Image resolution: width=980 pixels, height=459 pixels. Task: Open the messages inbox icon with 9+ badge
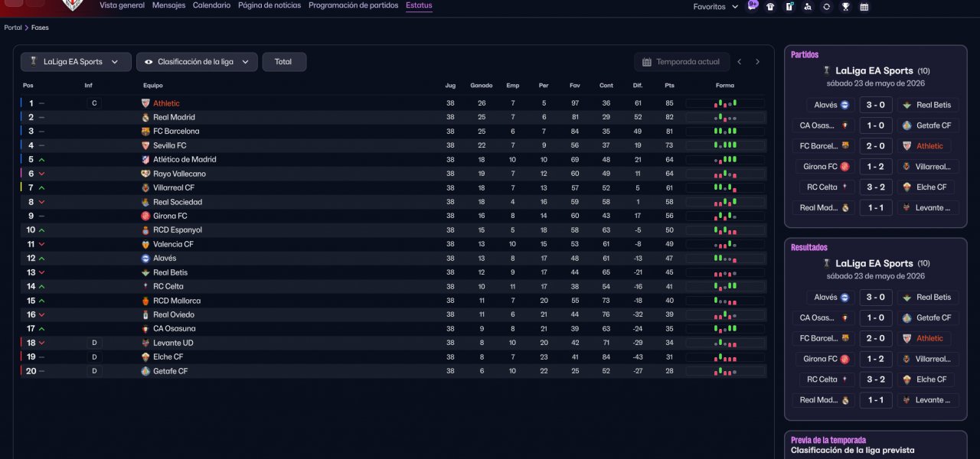pyautogui.click(x=753, y=6)
